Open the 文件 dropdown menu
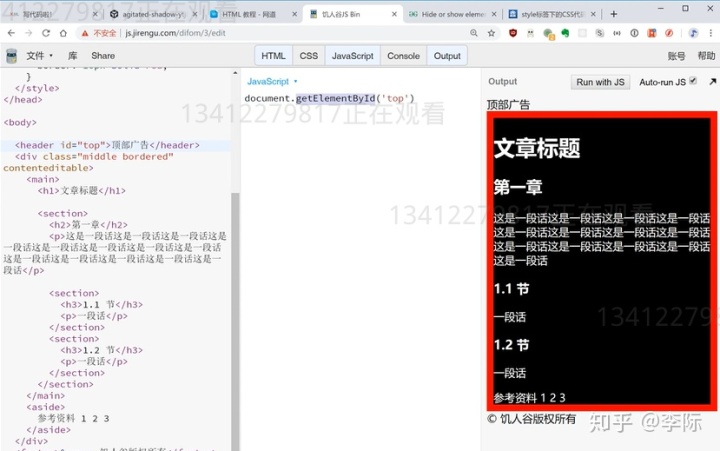The width and height of the screenshot is (720, 451). pyautogui.click(x=39, y=56)
